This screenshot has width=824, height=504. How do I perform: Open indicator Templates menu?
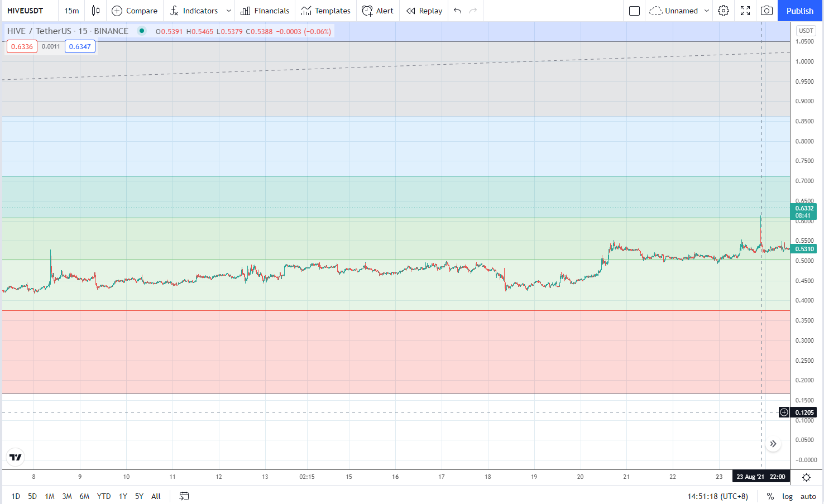(325, 11)
